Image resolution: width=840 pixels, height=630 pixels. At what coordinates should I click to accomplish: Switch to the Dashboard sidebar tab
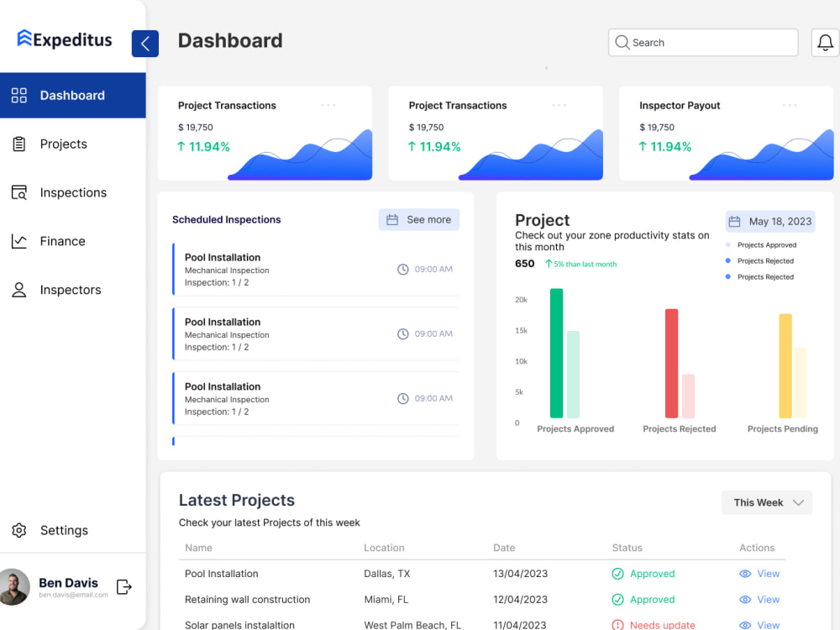(72, 95)
